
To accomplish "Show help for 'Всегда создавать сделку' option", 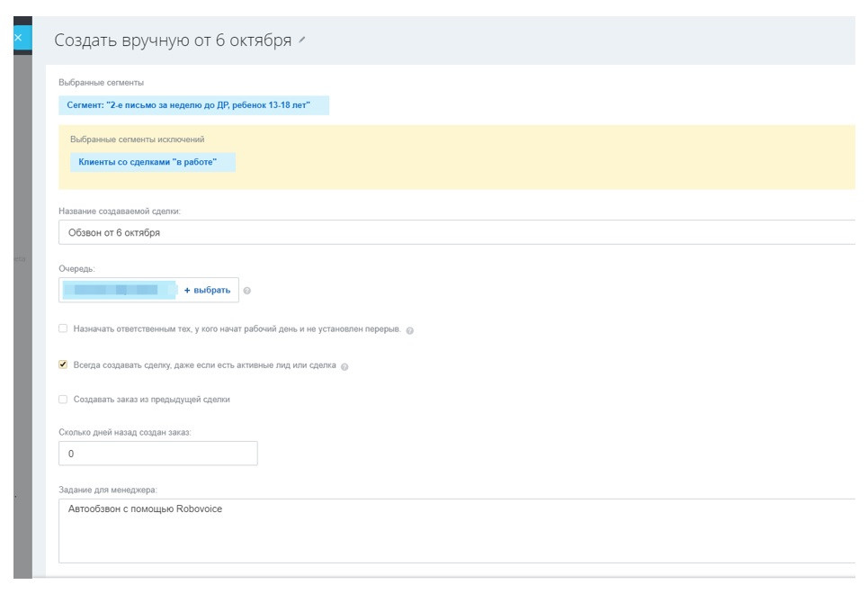I will (x=345, y=365).
